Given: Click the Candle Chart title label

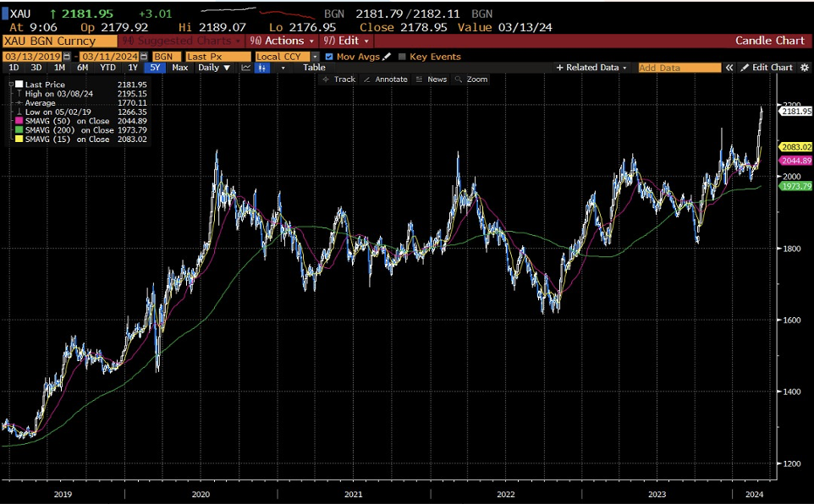Looking at the screenshot, I should [x=770, y=41].
